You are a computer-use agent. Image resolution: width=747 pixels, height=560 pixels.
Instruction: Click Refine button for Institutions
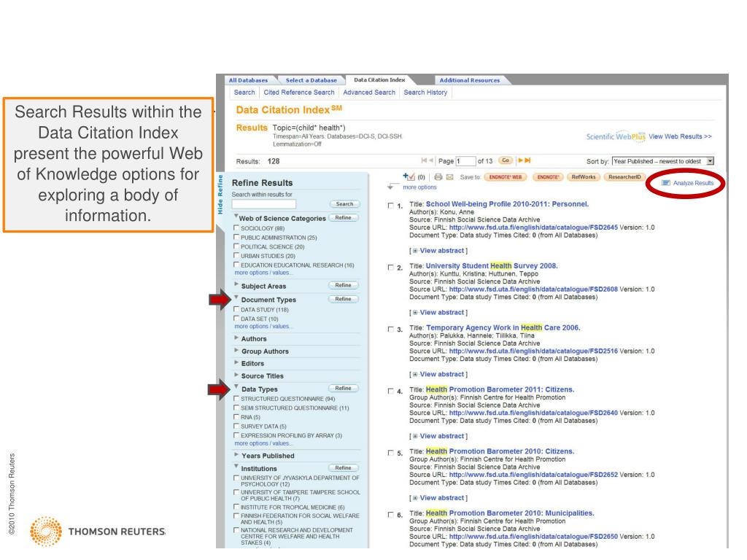343,468
